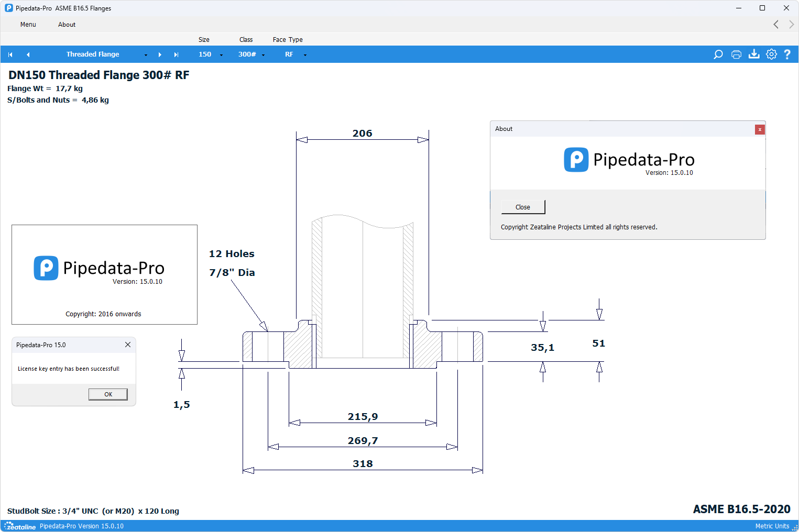
Task: Click the 12 Holes annotation
Action: 232,253
